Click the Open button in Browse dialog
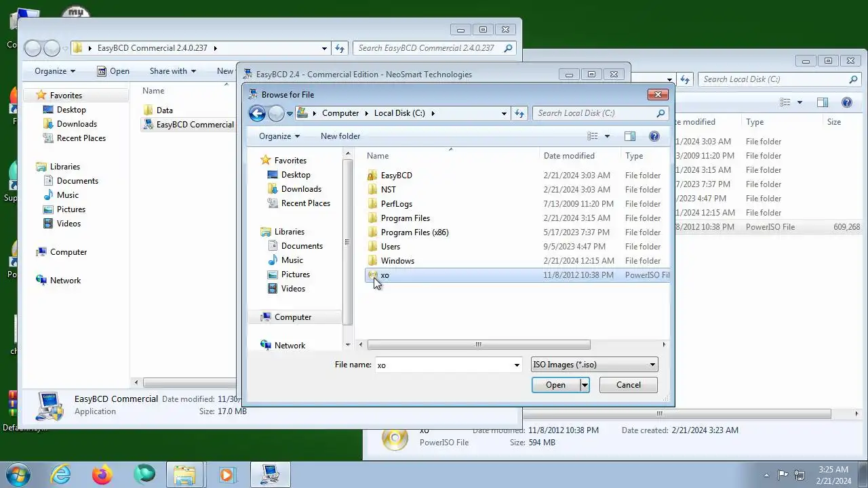 555,385
